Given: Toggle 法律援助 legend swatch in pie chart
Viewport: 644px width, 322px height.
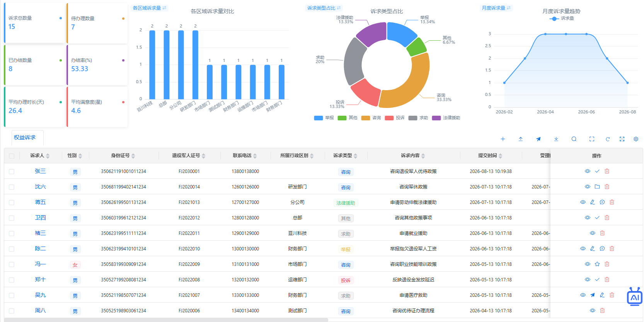Looking at the screenshot, I should 436,118.
